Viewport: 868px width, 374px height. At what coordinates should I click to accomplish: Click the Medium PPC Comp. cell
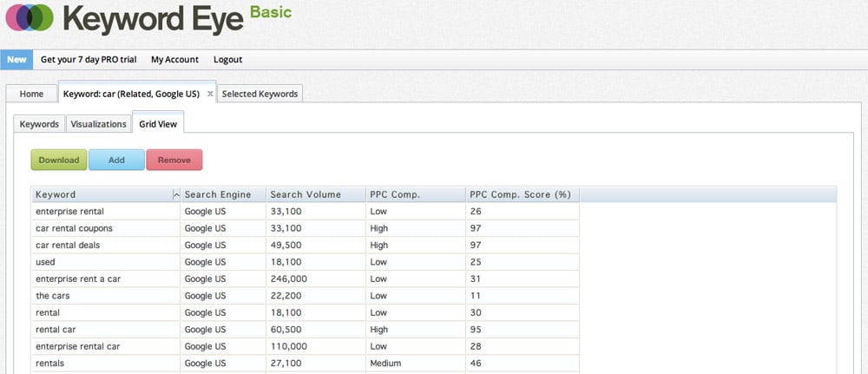click(x=416, y=364)
